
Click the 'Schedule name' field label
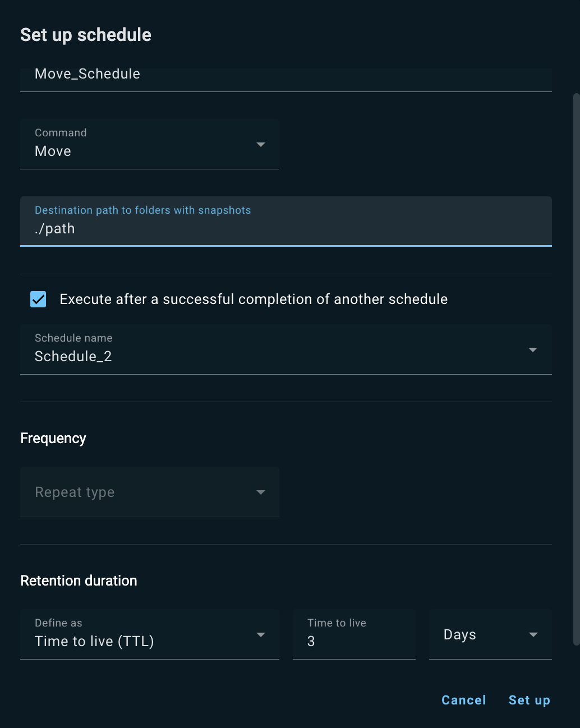click(x=73, y=338)
